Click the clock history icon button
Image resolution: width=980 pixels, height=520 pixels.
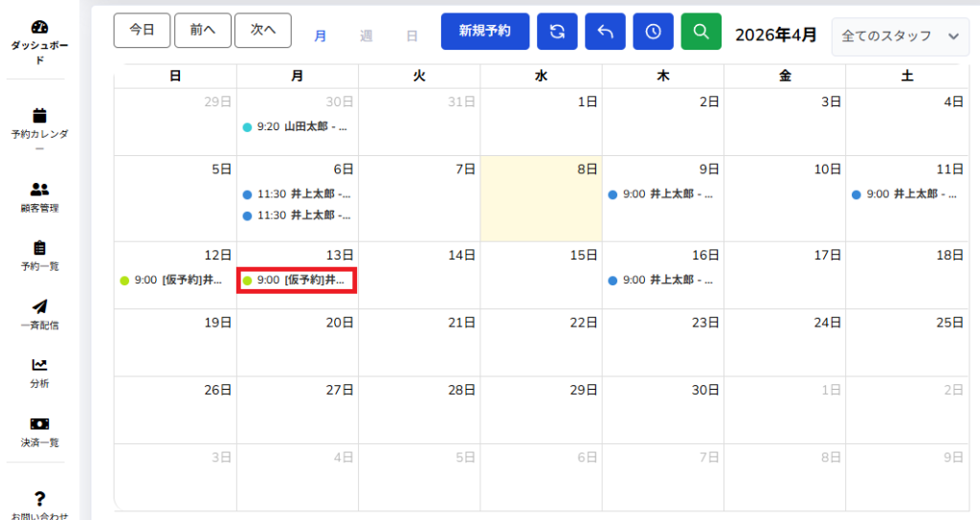(x=653, y=32)
